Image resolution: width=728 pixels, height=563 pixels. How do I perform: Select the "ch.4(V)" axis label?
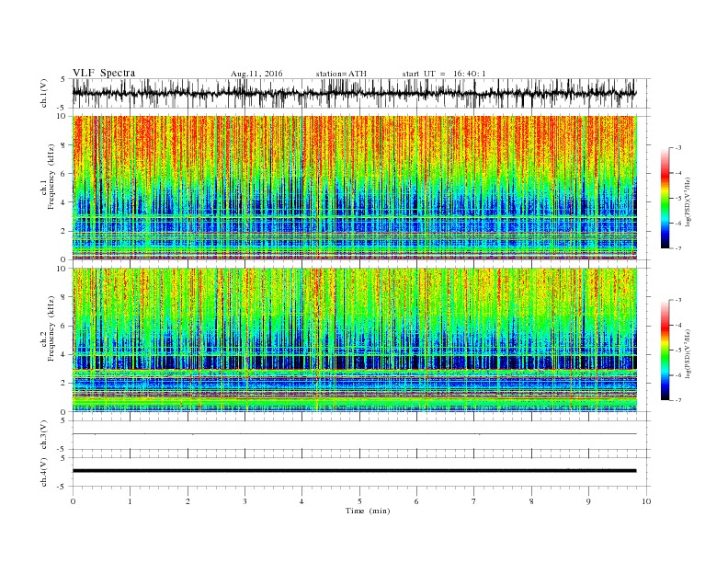tap(44, 472)
